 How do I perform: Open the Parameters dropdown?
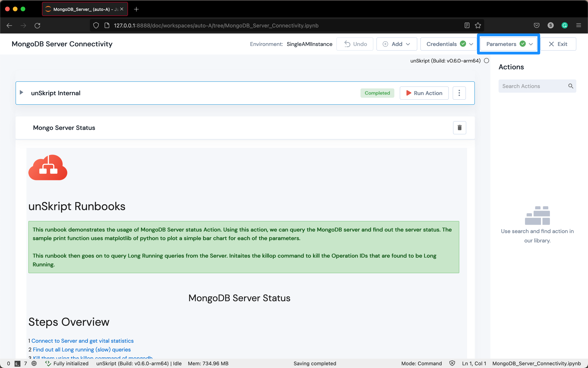pyautogui.click(x=508, y=44)
